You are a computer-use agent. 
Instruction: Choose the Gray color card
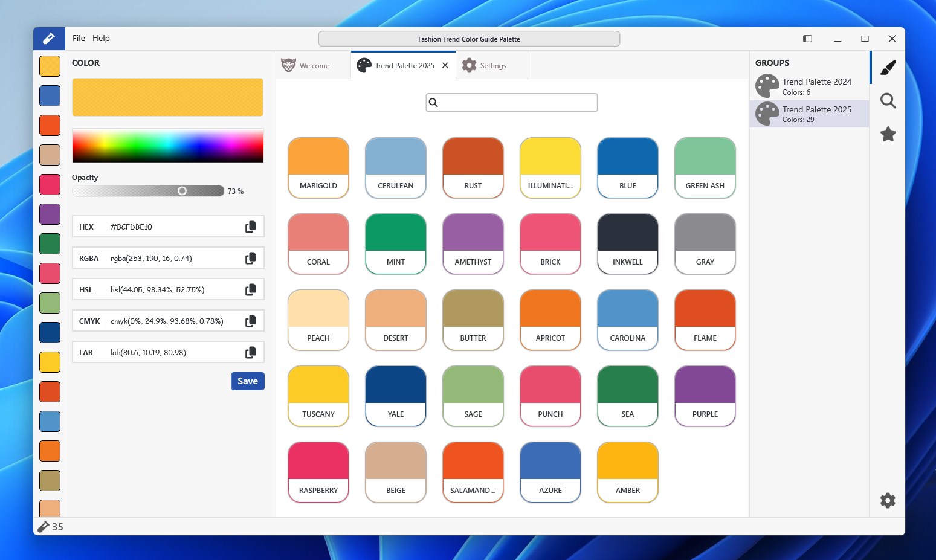(705, 244)
